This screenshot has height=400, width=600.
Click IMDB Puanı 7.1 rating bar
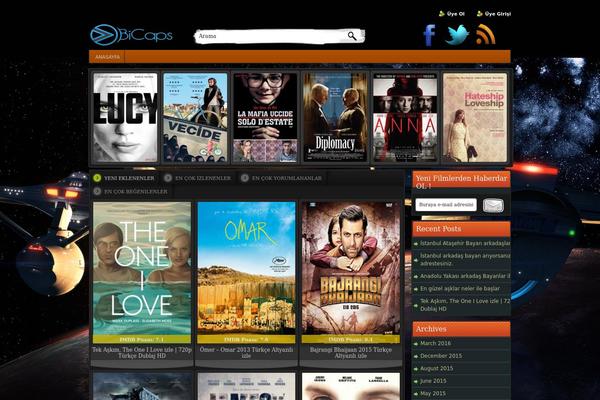tap(142, 339)
